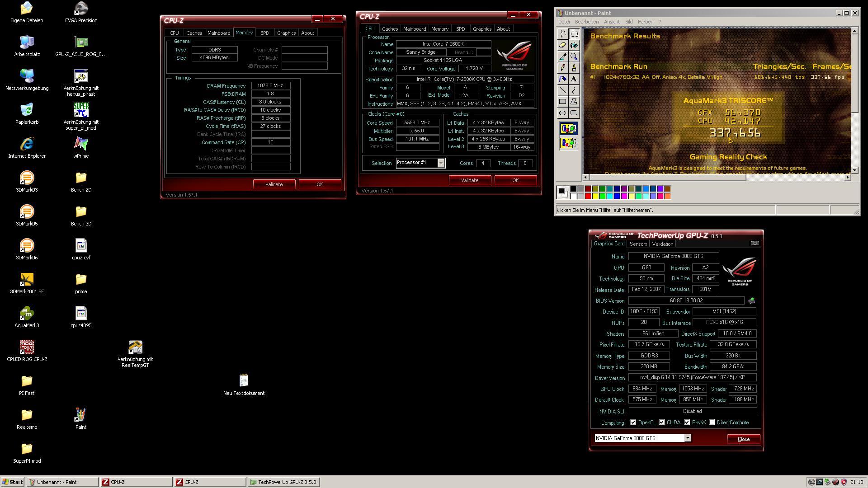The width and height of the screenshot is (868, 488).
Task: Open the Processor #1 selection dropdown
Action: coord(441,163)
